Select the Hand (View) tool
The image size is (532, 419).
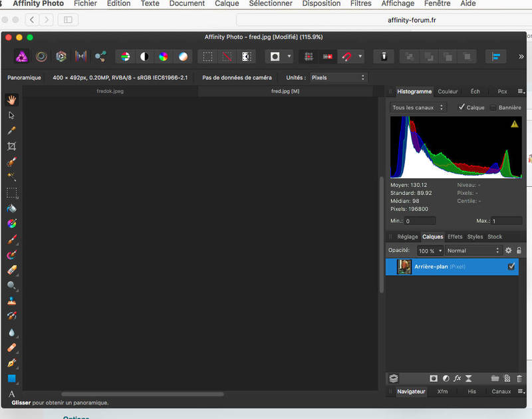click(12, 100)
